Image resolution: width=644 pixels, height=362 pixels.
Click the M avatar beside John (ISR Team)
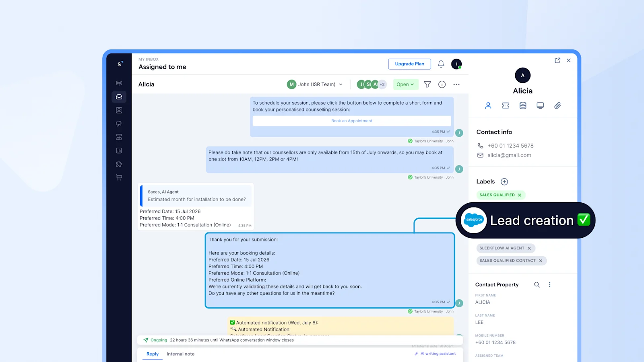tap(291, 84)
